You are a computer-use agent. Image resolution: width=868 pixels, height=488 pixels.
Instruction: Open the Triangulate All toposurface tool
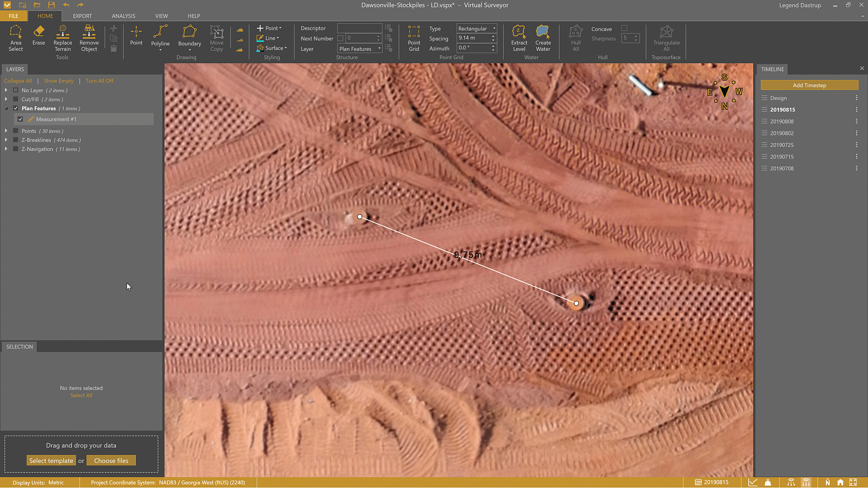pyautogui.click(x=666, y=38)
